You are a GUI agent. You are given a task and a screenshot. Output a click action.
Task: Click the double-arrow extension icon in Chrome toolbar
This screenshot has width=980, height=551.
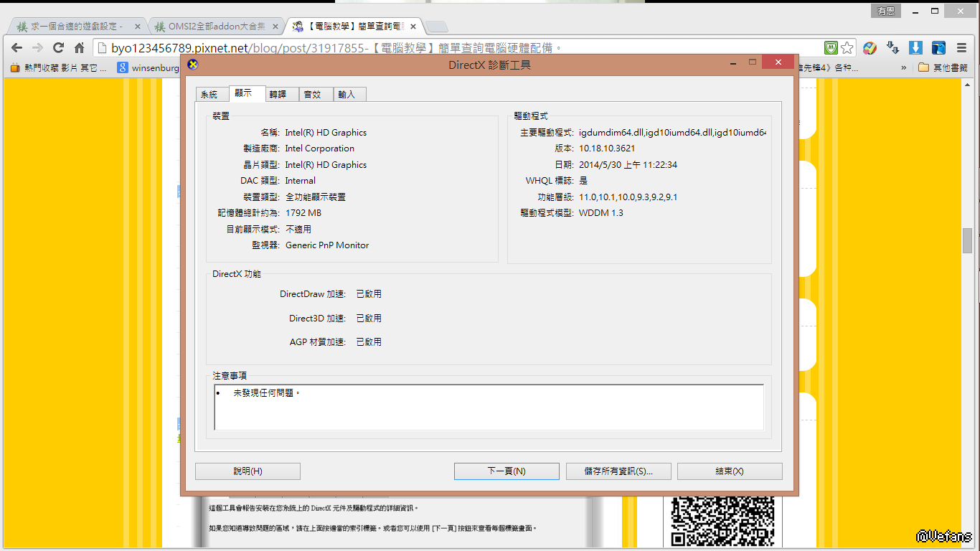click(892, 48)
